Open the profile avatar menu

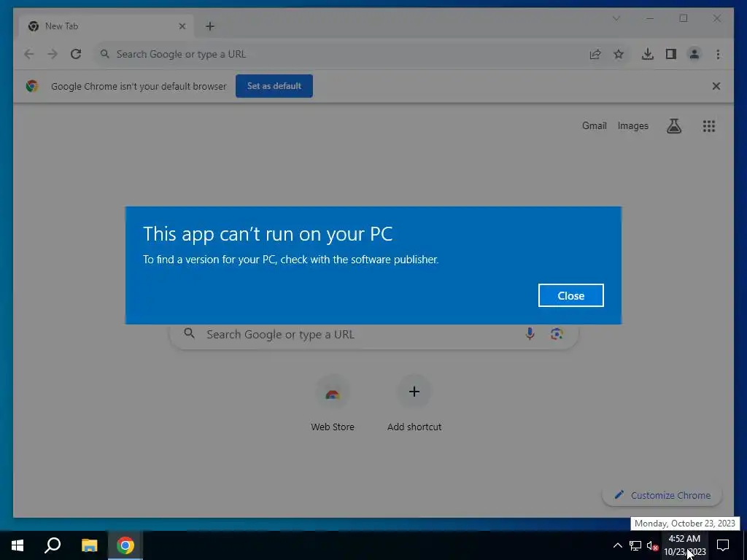click(694, 54)
